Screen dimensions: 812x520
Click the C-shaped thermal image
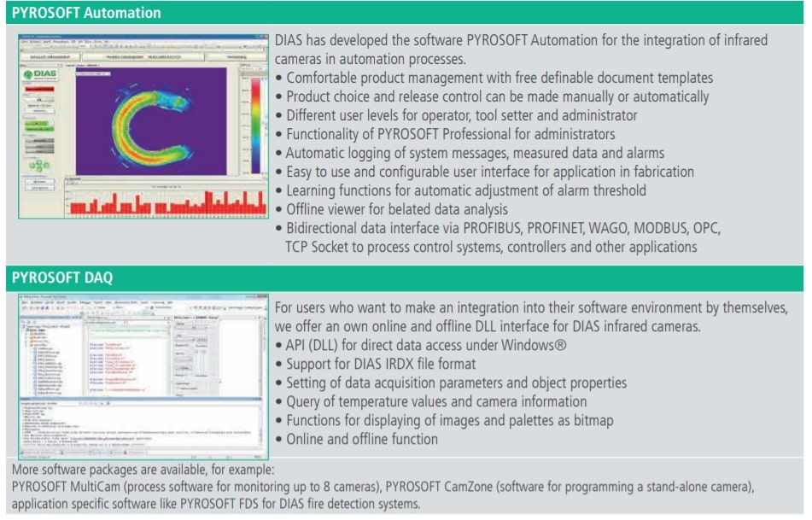pyautogui.click(x=150, y=120)
